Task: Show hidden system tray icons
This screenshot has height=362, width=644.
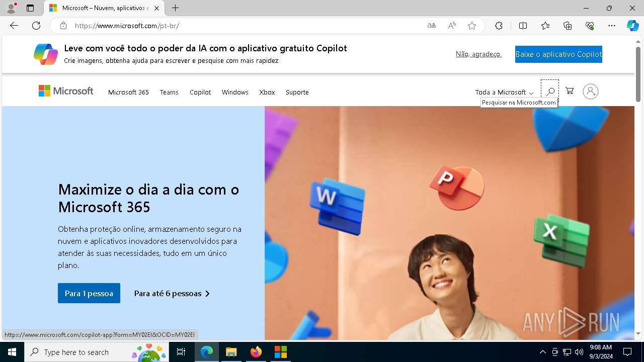Action: click(x=542, y=352)
